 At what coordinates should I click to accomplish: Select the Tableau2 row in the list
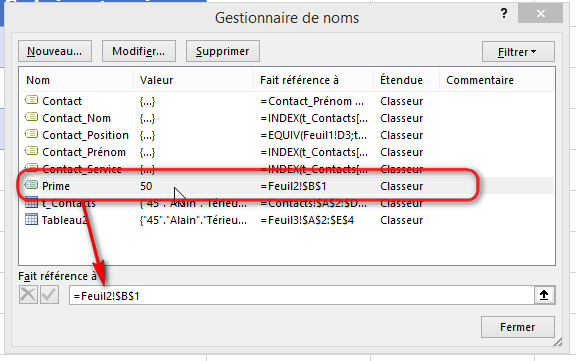click(x=287, y=220)
